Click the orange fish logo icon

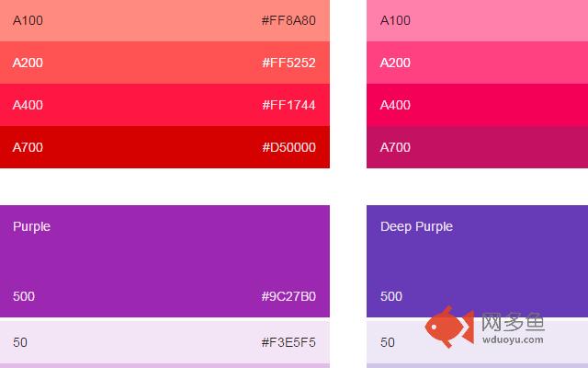[x=449, y=328]
